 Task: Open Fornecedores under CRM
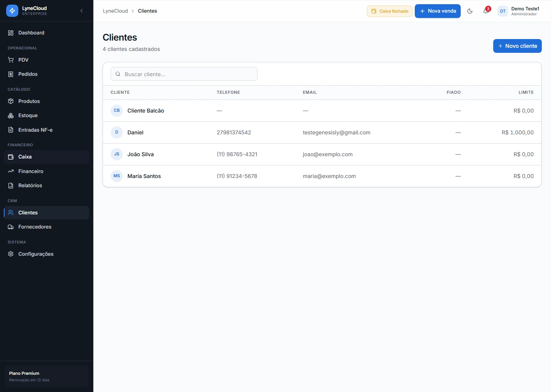click(x=46, y=227)
